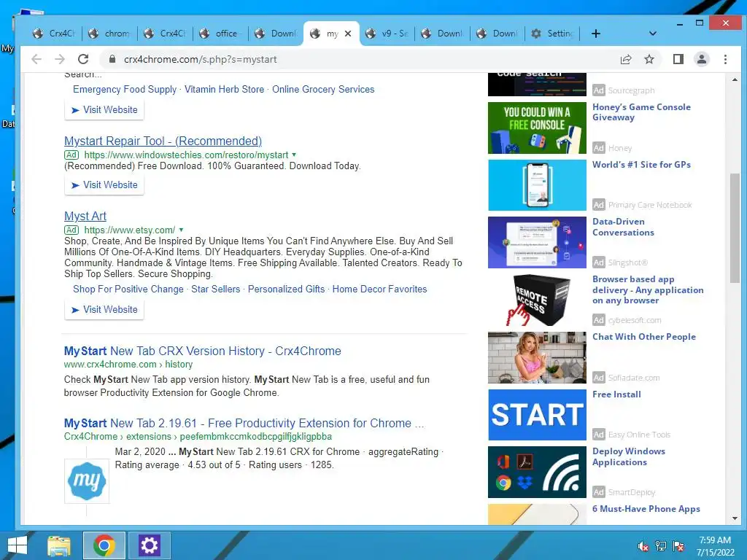Open Chrome's three-dot menu

tap(725, 59)
